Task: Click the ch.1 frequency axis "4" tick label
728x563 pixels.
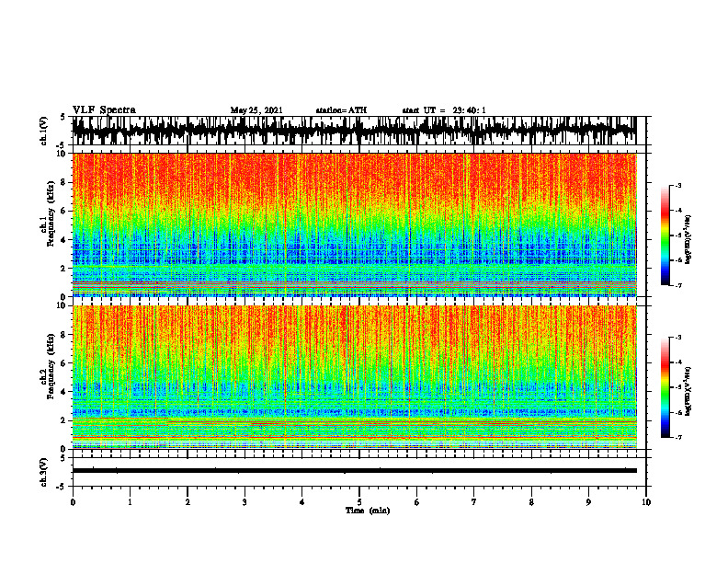Action: tap(64, 240)
